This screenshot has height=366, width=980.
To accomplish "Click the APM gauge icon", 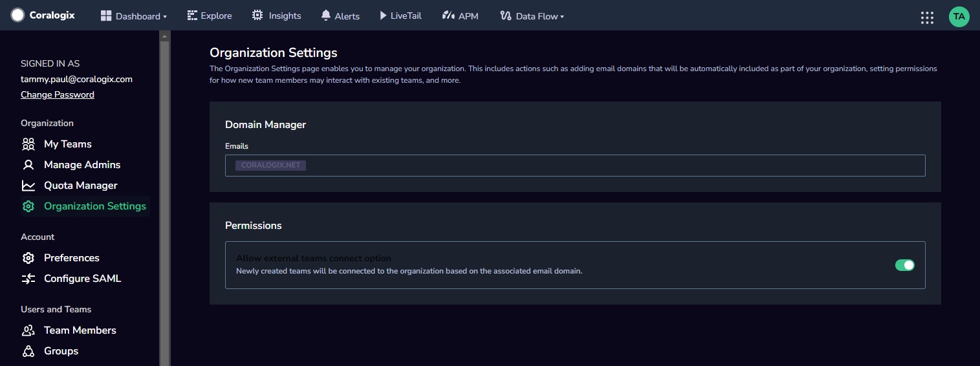I will (448, 16).
